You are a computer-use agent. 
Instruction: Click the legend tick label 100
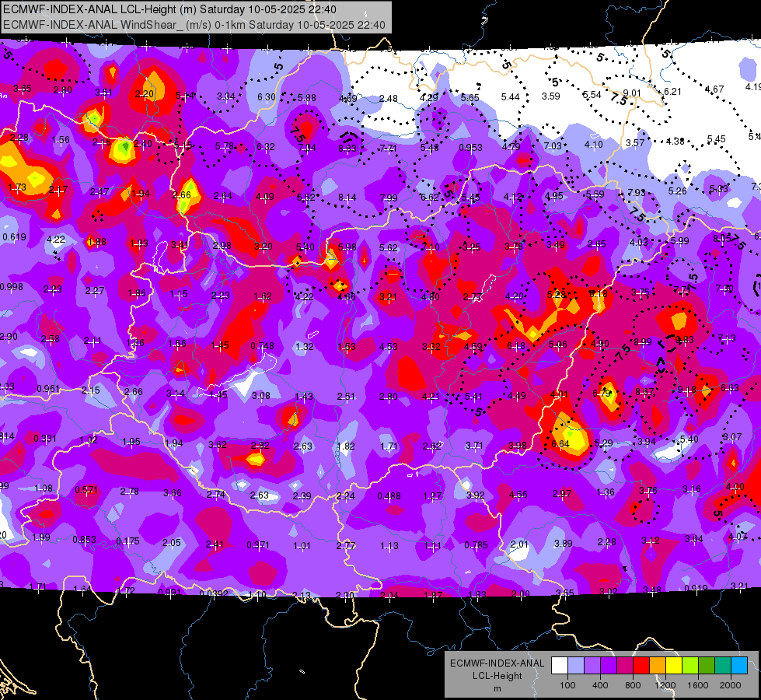click(567, 685)
